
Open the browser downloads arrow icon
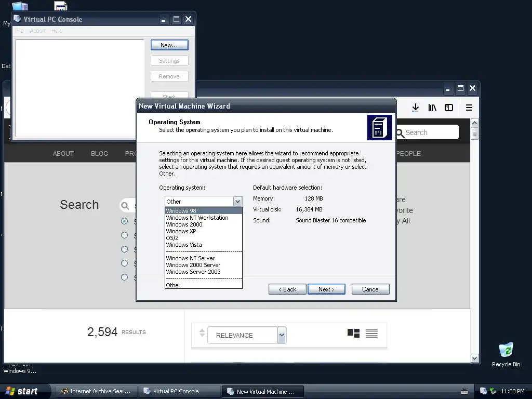(x=415, y=108)
